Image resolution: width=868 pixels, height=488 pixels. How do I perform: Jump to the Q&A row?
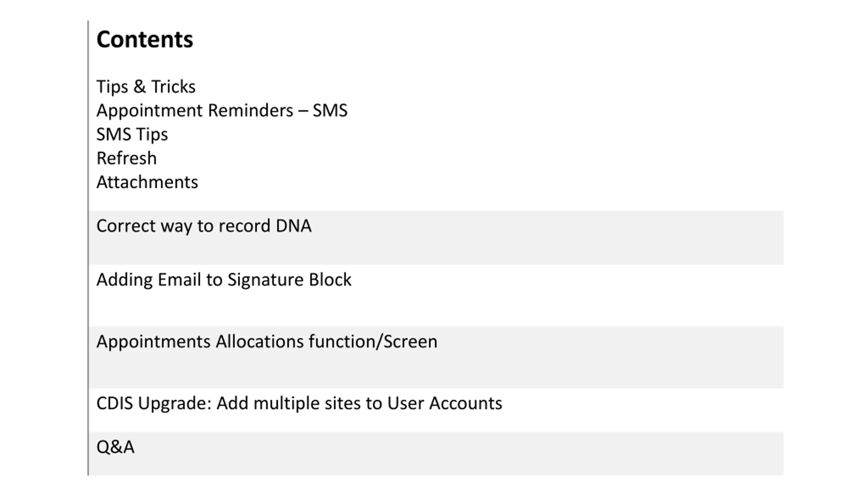(x=437, y=453)
